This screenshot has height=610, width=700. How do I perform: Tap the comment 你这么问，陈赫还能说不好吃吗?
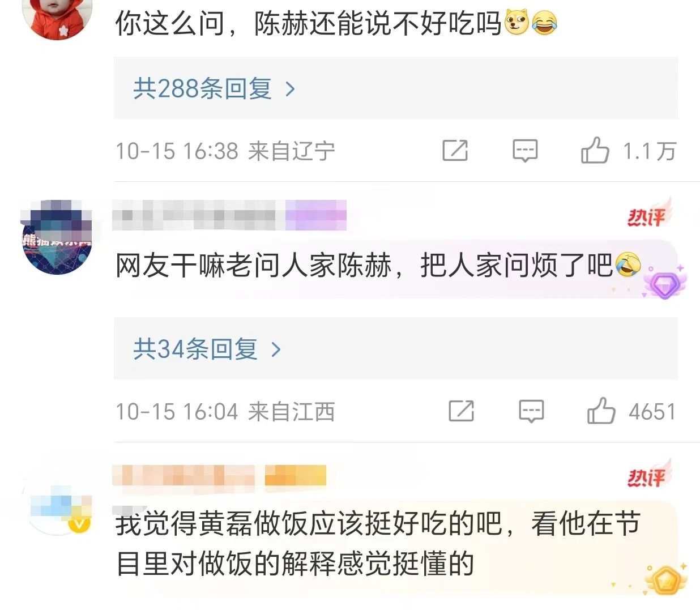tap(336, 24)
